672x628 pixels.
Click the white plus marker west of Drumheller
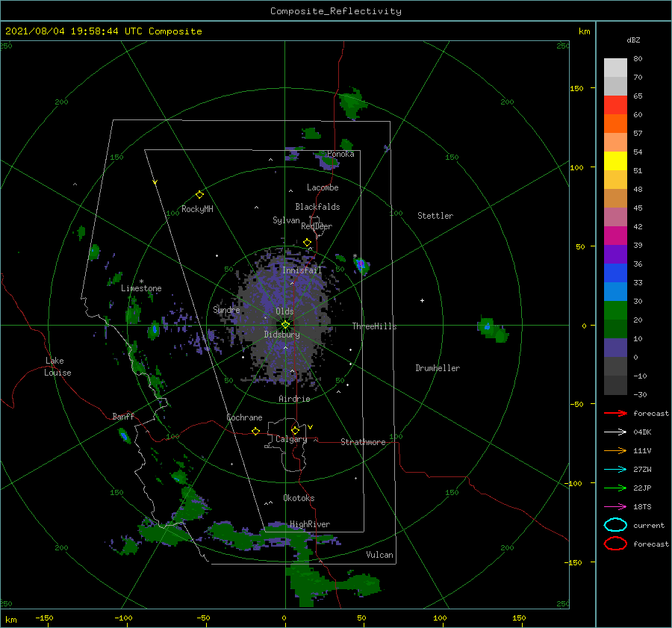pos(422,300)
